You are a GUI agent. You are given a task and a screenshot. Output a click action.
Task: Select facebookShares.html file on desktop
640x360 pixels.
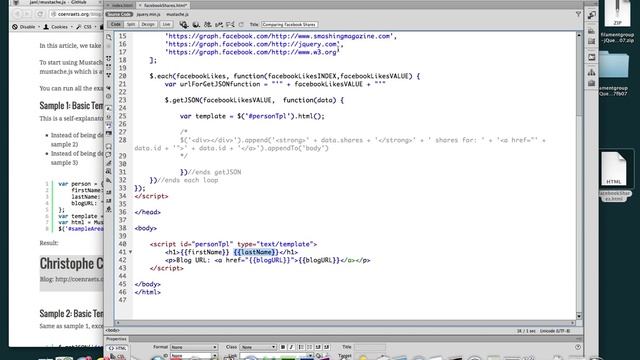(614, 176)
